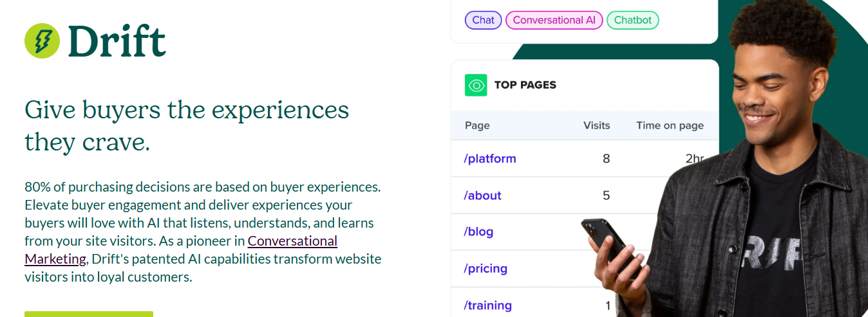Screen dimensions: 868x317
Task: Click the headline "Give buyers the experiences"
Action: pos(187,110)
